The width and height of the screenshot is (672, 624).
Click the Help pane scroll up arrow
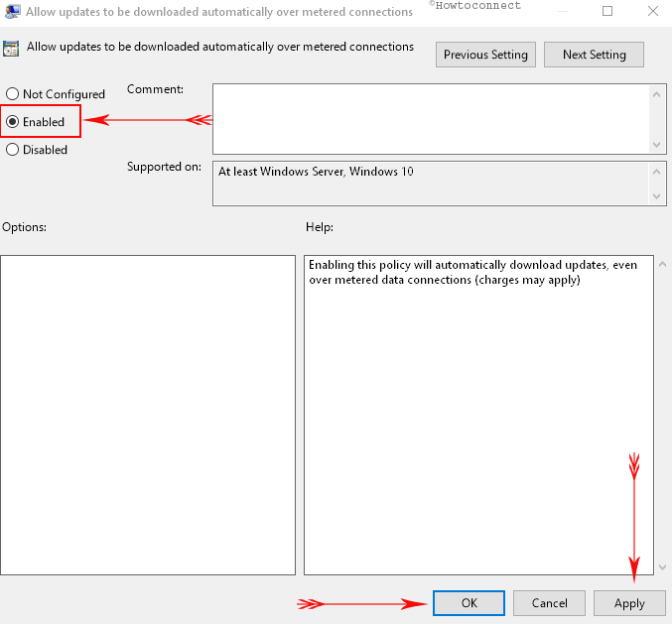click(663, 264)
